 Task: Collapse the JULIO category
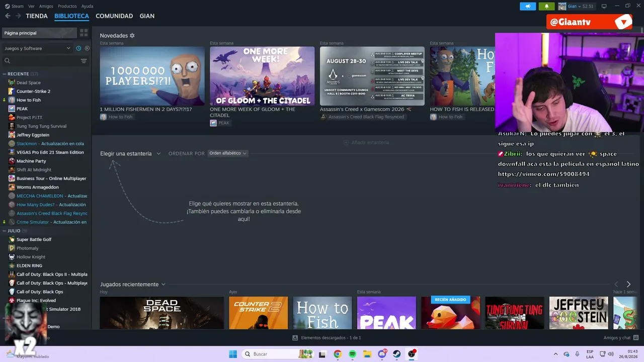click(5, 231)
